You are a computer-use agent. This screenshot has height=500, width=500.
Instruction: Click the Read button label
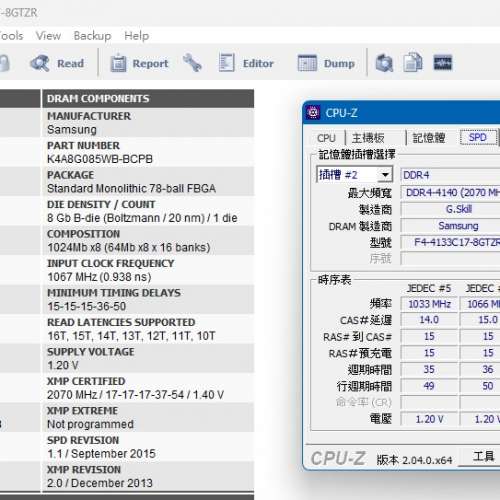point(70,63)
